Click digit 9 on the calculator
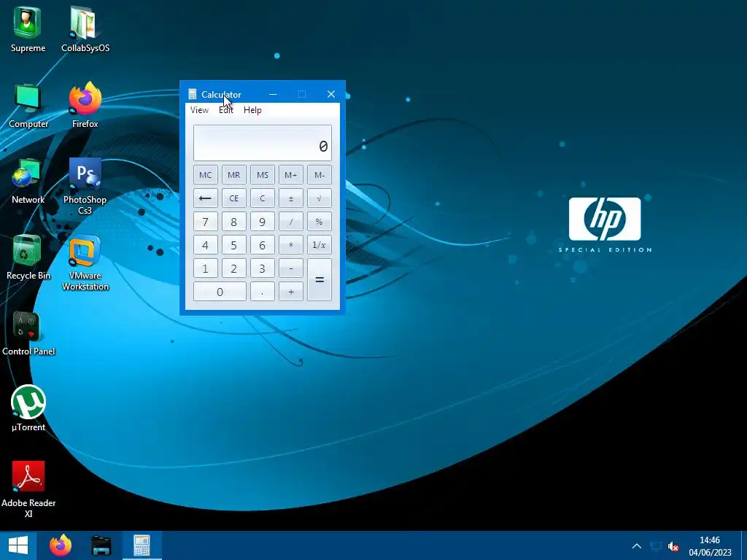 point(263,222)
